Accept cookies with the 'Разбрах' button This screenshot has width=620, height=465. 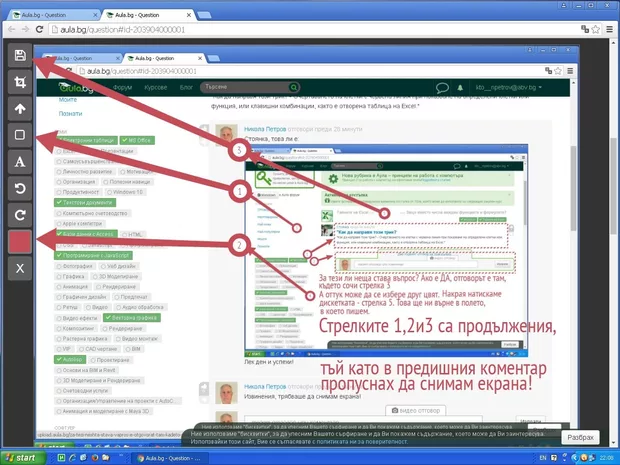point(580,437)
